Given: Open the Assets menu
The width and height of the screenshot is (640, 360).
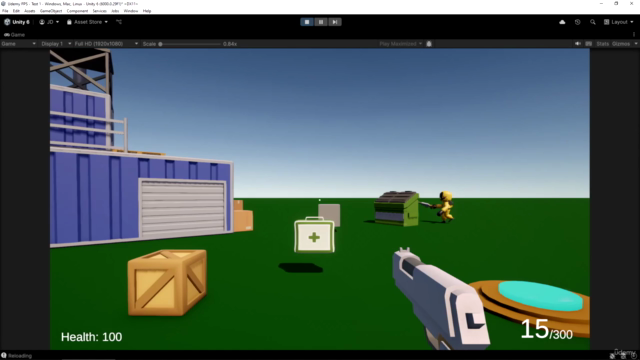Looking at the screenshot, I should coord(30,11).
